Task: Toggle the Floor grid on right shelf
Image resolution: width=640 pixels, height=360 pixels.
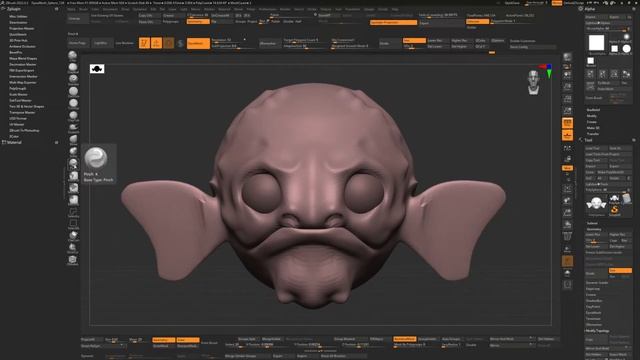Action: [567, 135]
